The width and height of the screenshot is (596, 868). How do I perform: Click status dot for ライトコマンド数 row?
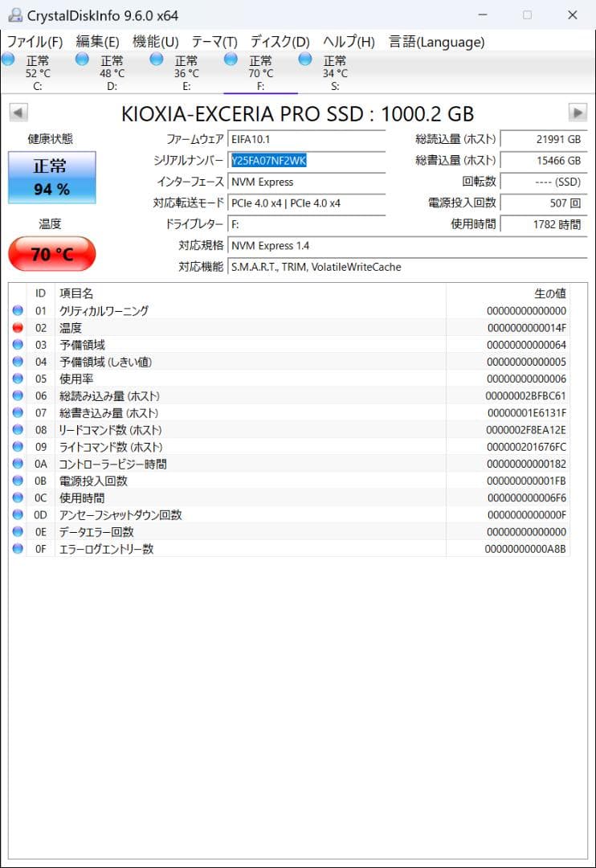pos(18,447)
